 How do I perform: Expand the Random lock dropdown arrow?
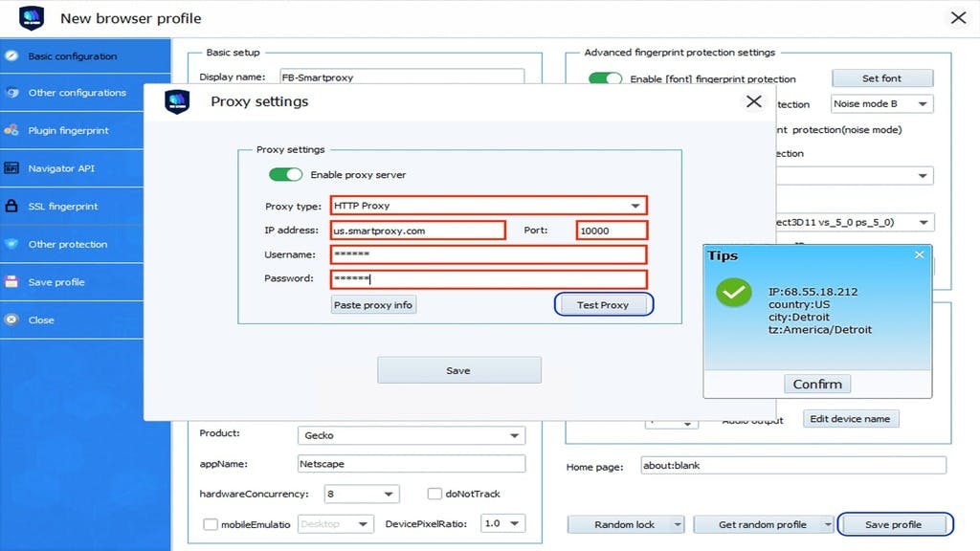pyautogui.click(x=678, y=525)
